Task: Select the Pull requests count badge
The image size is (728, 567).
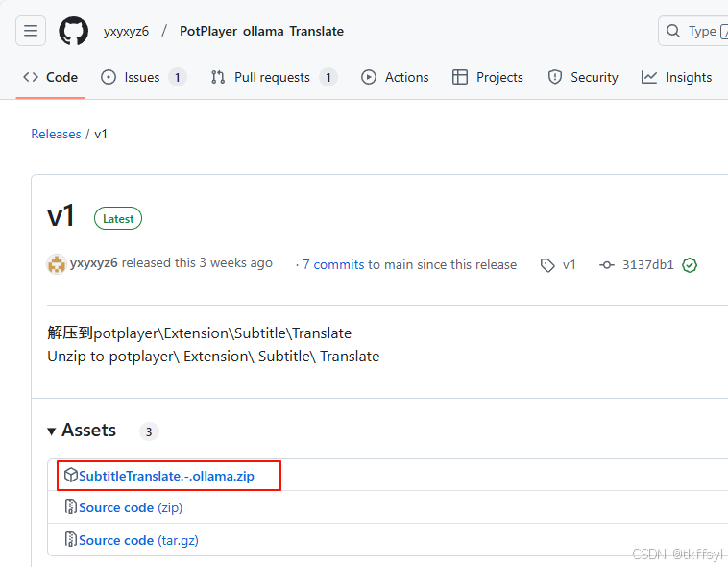Action: (x=328, y=77)
